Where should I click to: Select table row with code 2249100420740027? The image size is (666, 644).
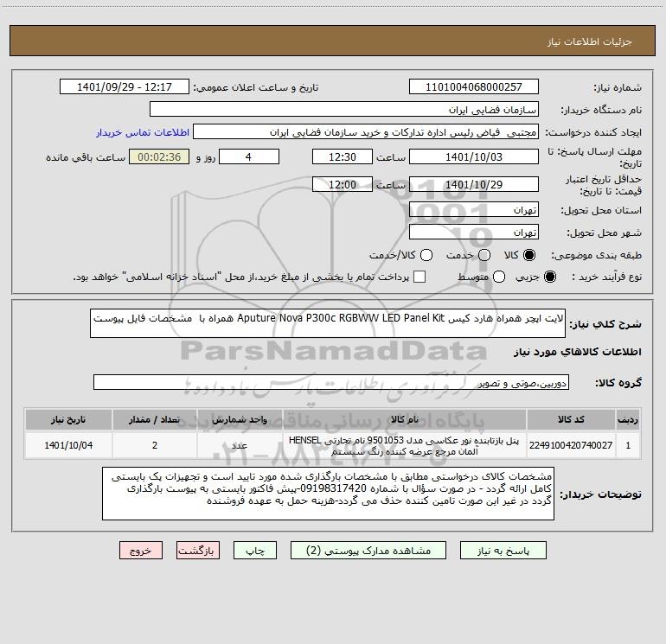[x=333, y=445]
